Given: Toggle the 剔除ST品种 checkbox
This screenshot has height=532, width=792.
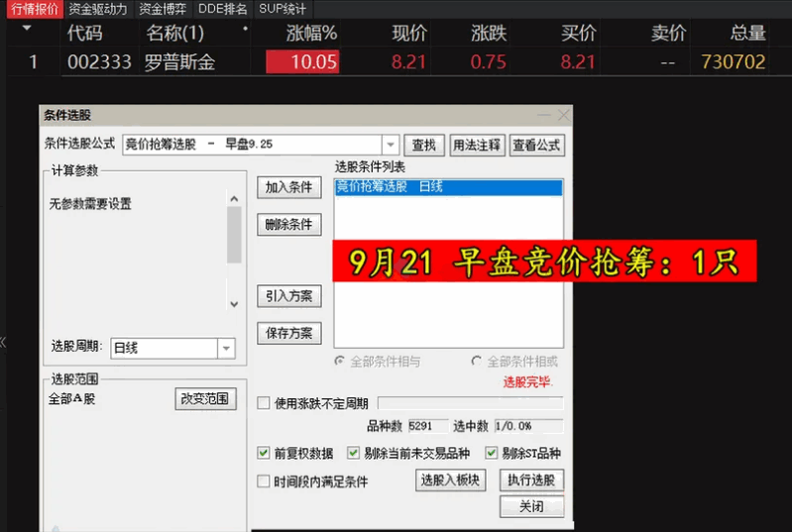Looking at the screenshot, I should pyautogui.click(x=491, y=453).
